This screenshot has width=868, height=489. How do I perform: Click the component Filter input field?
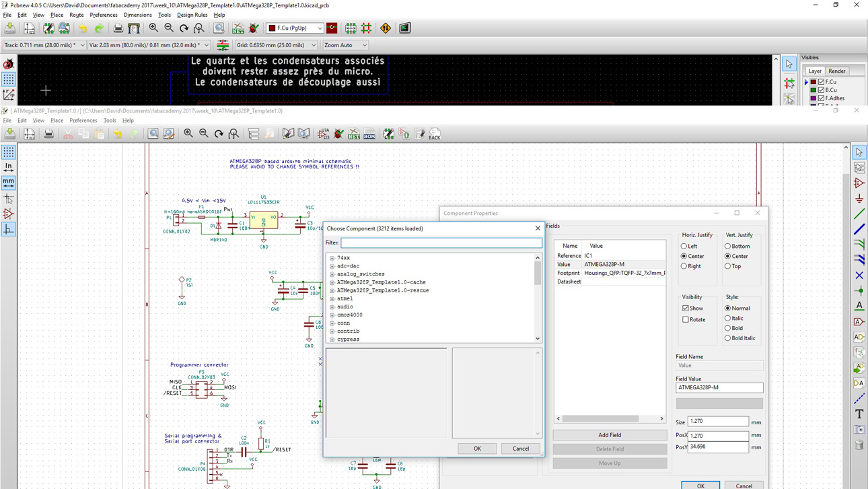[x=441, y=242]
